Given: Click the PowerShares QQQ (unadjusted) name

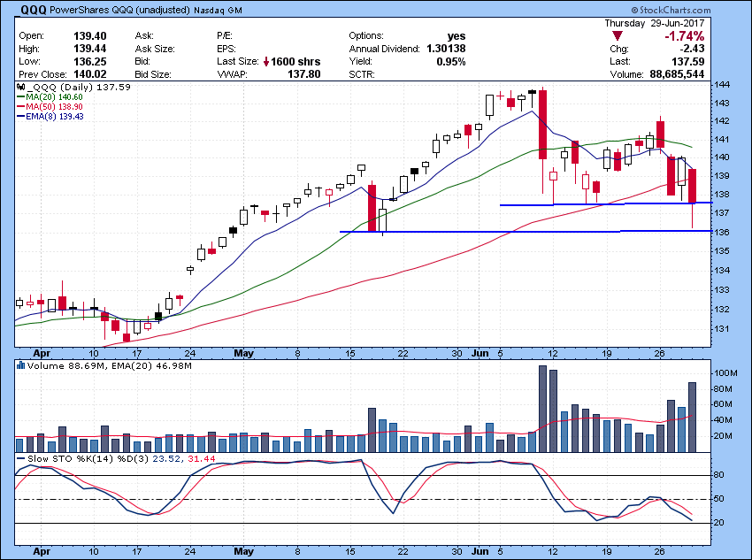Looking at the screenshot, I should 120,10.
